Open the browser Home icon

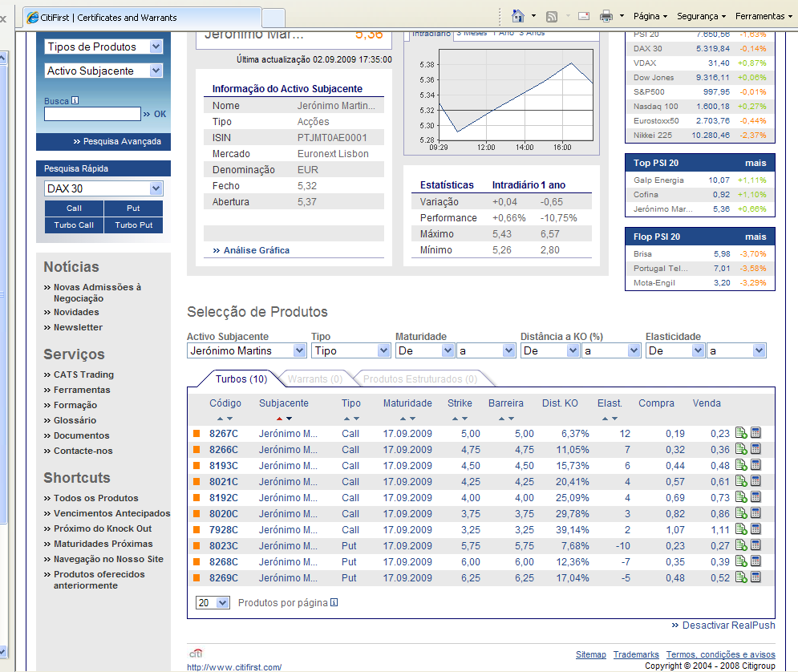(517, 16)
